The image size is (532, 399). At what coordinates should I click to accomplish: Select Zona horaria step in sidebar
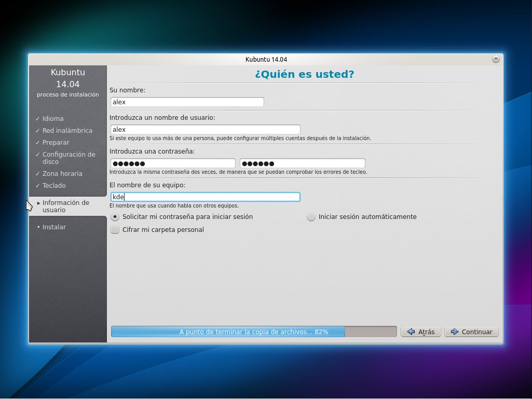coord(62,173)
